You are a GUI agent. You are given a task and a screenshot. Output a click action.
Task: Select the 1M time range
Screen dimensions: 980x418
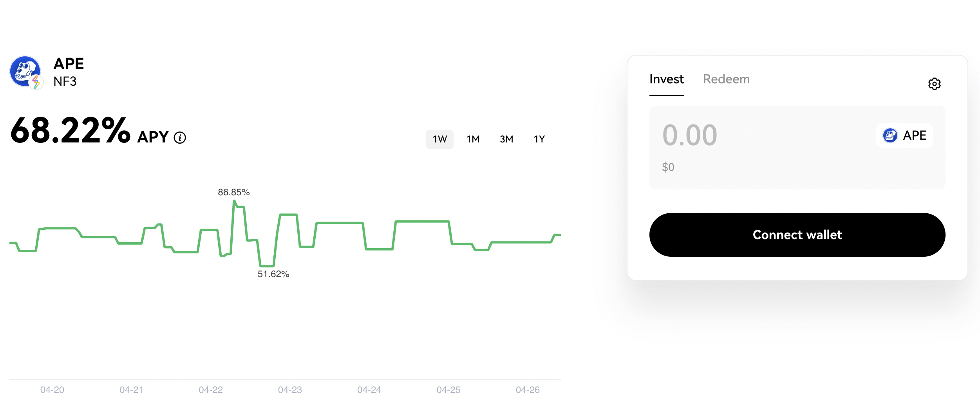[473, 139]
